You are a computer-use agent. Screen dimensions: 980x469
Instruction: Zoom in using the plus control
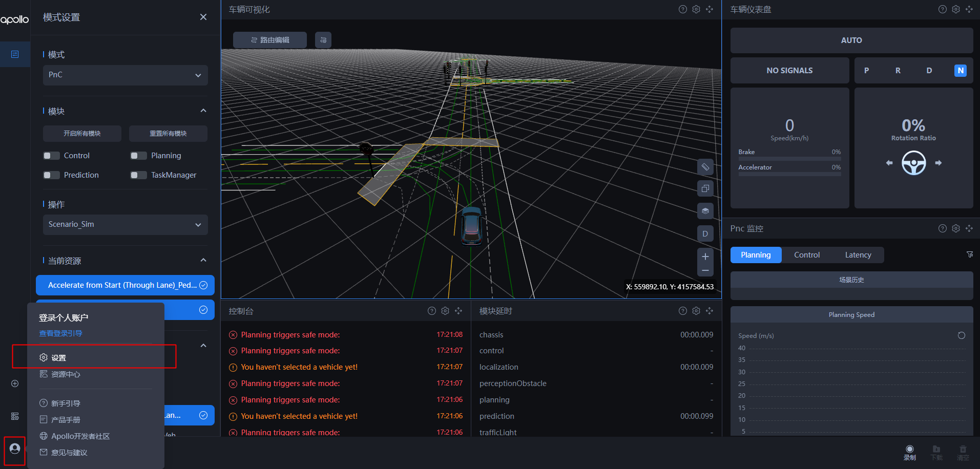705,256
